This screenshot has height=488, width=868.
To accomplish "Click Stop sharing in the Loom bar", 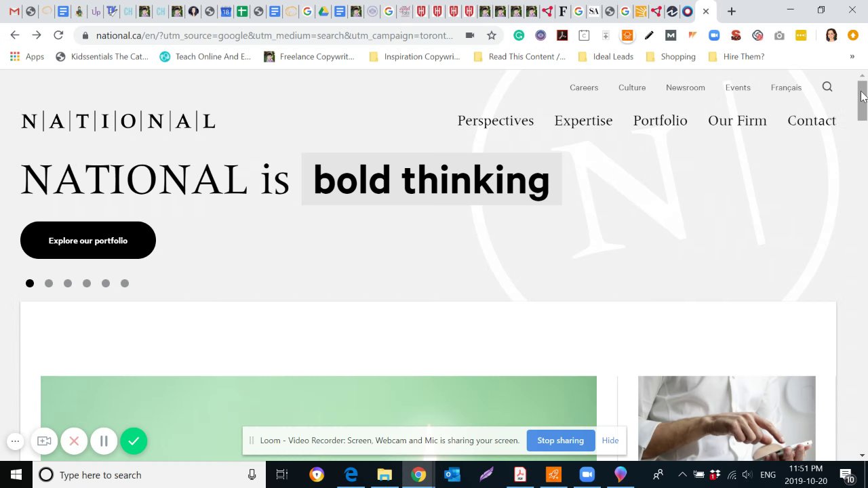I will [x=560, y=441].
